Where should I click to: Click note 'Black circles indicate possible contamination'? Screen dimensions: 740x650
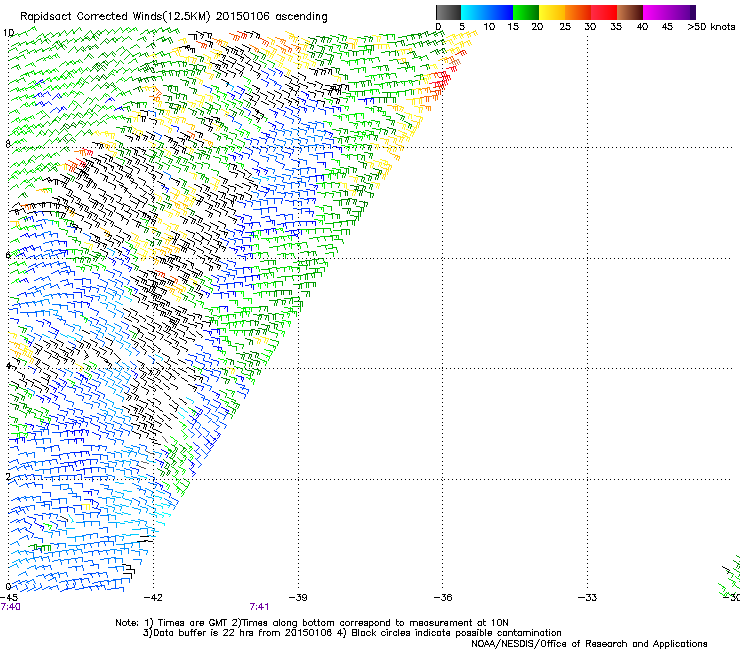(x=456, y=633)
